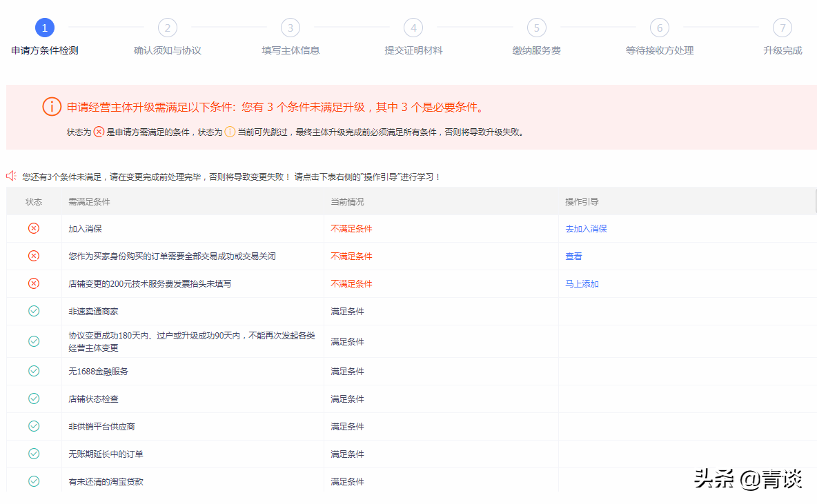The height and width of the screenshot is (504, 817).
Task: Click red X status icon for buyer orders row
Action: [x=34, y=256]
